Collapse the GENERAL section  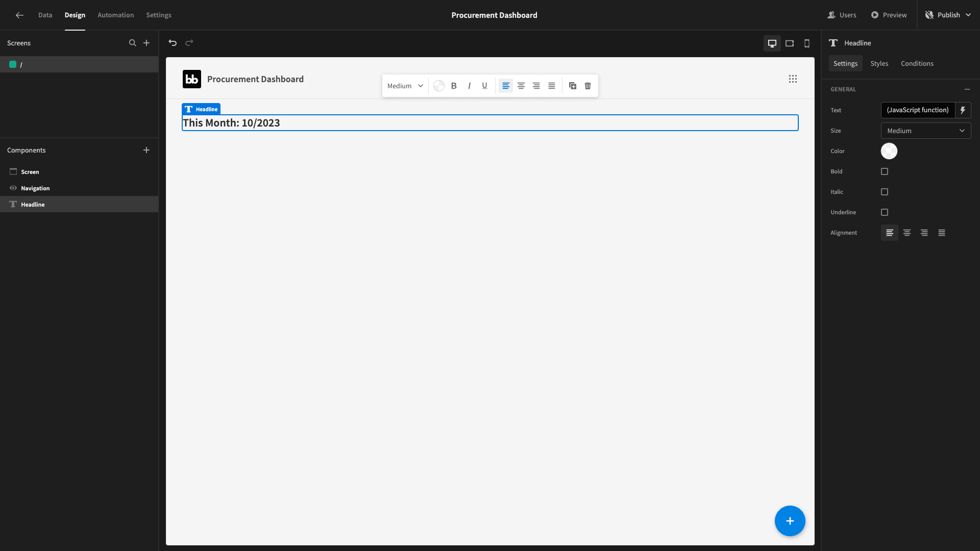tap(967, 89)
